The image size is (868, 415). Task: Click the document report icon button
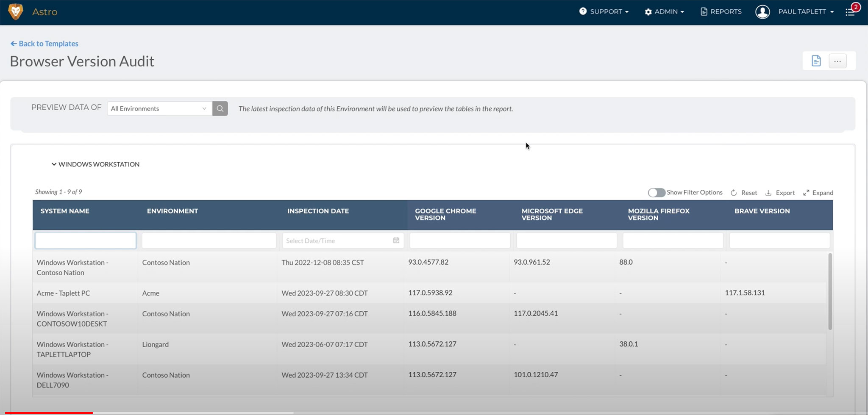tap(816, 61)
